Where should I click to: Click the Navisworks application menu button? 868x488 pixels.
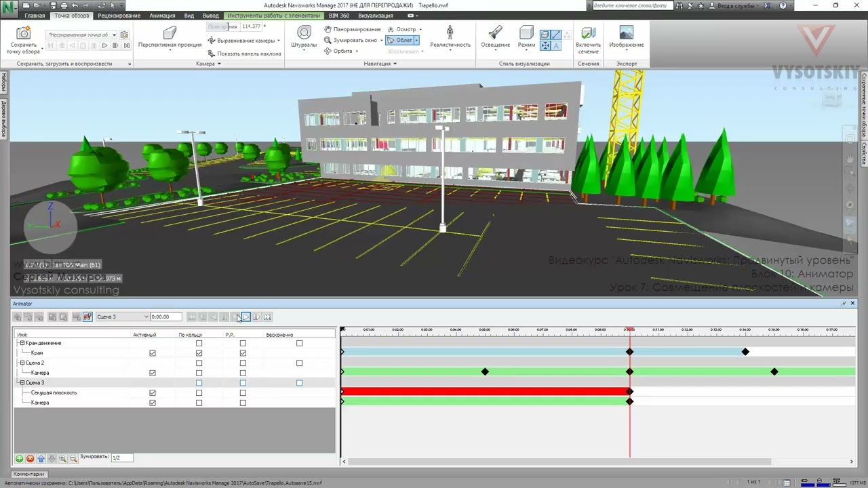point(8,9)
